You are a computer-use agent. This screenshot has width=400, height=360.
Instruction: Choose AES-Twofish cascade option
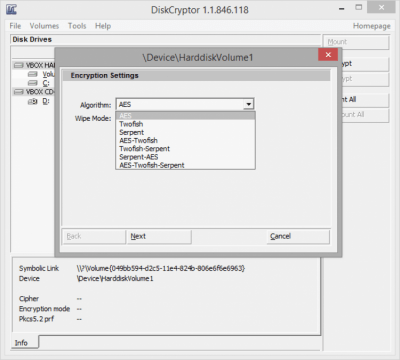click(185, 140)
